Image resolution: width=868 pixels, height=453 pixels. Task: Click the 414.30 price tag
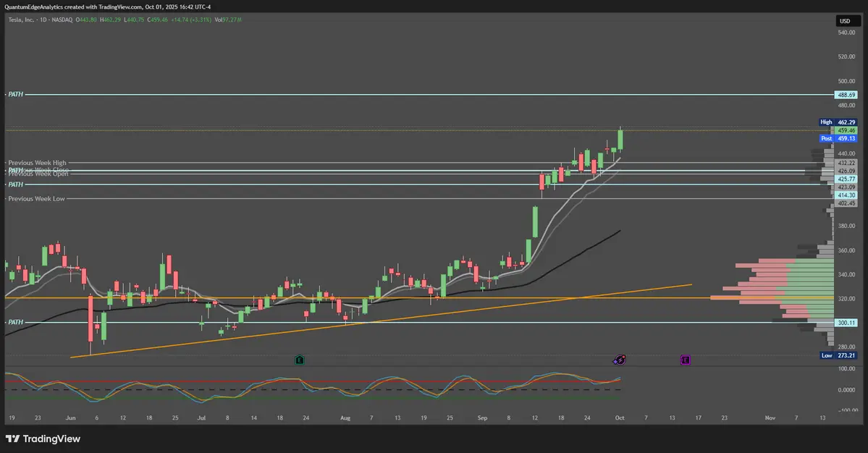(x=846, y=195)
